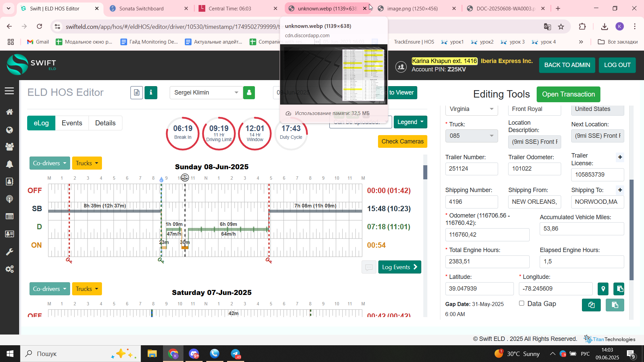Open Telegram from the Windows taskbar

(236, 354)
